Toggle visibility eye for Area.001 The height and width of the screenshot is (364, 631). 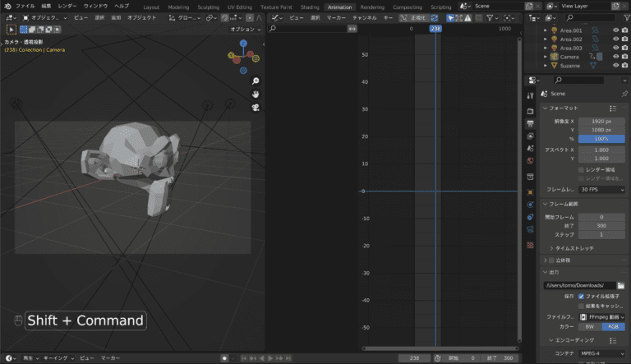(615, 30)
